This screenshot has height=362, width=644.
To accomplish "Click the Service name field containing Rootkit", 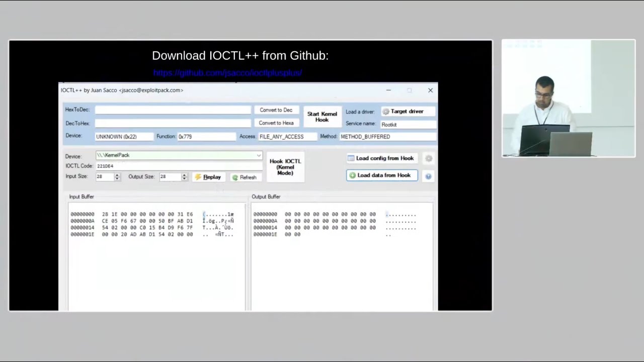I will (x=408, y=125).
